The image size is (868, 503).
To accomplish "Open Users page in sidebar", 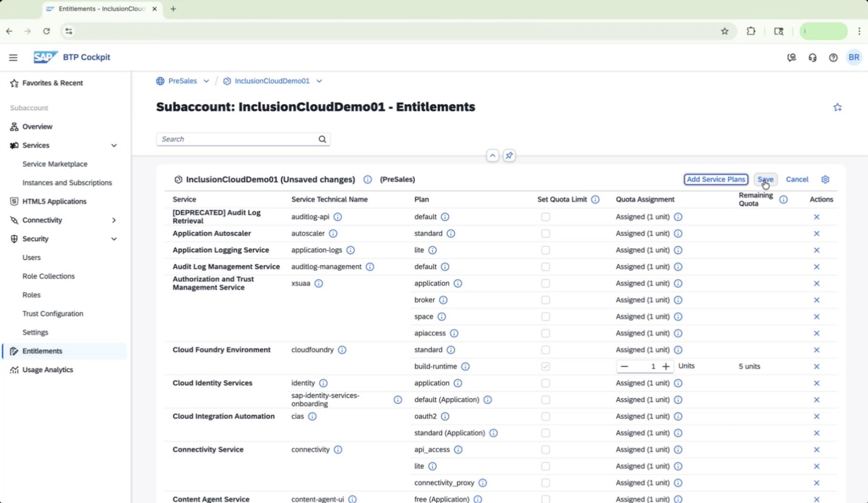I will [x=31, y=257].
